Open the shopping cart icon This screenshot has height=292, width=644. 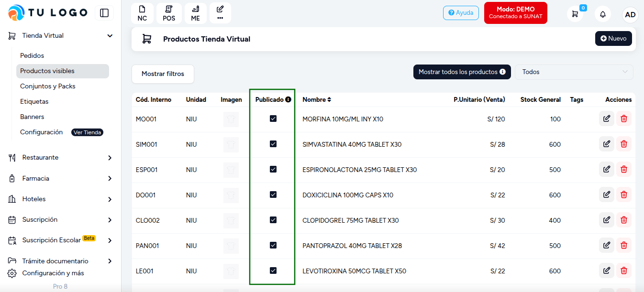pos(575,14)
